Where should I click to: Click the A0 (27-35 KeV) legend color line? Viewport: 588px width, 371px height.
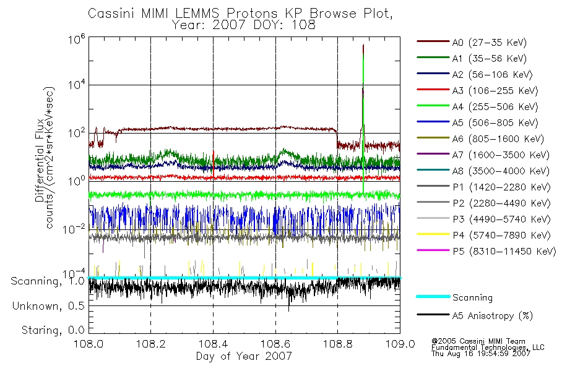[x=433, y=41]
